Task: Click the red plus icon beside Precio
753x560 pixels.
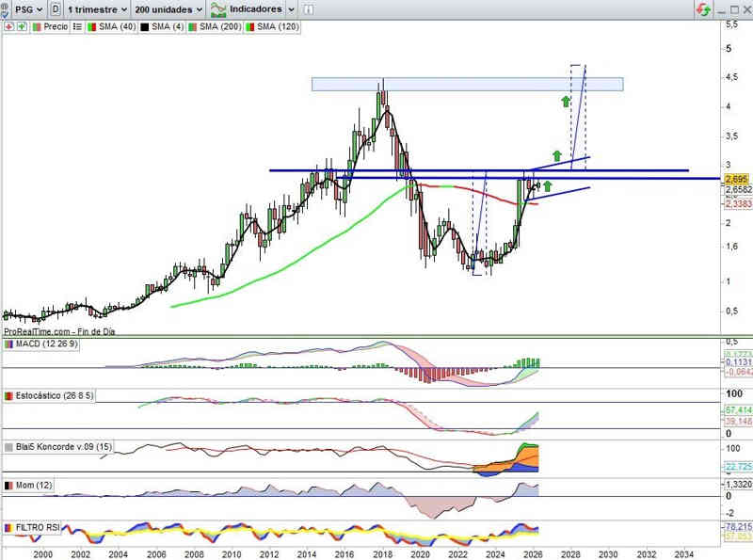Action: click(x=9, y=27)
